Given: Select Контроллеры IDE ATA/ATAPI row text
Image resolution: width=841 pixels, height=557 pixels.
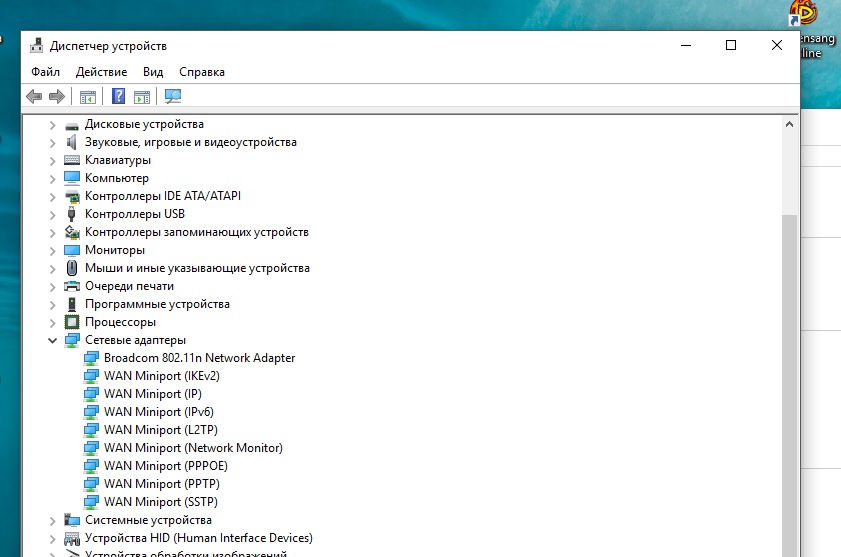Looking at the screenshot, I should pyautogui.click(x=163, y=196).
